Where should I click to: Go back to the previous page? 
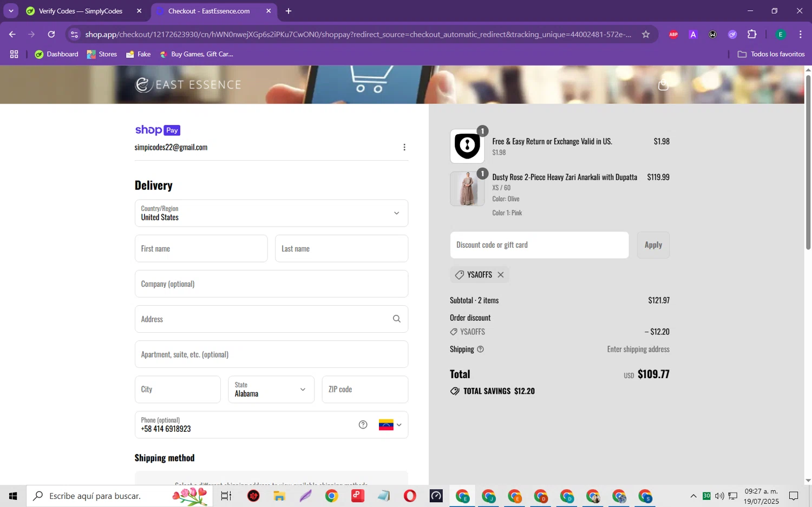12,35
